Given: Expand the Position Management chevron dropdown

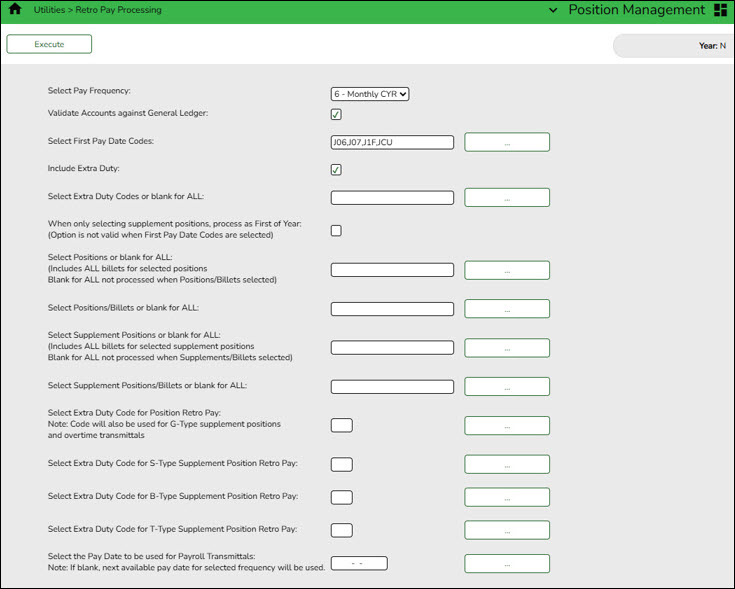Looking at the screenshot, I should pyautogui.click(x=554, y=10).
